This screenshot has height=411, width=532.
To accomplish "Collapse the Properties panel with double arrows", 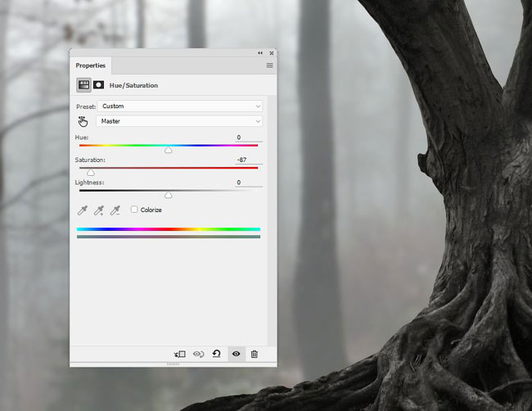I will pos(260,53).
